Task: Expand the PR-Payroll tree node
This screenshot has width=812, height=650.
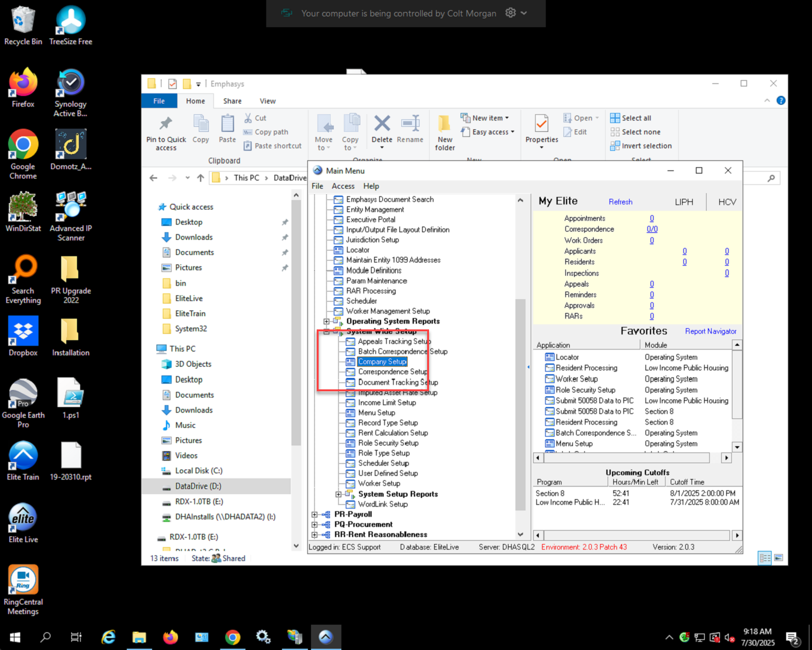Action: tap(315, 514)
